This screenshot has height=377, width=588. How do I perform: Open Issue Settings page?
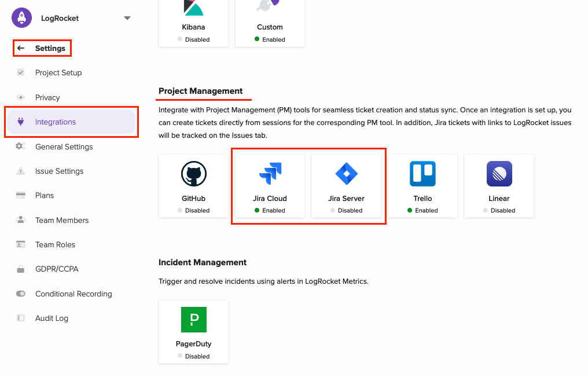[x=59, y=171]
